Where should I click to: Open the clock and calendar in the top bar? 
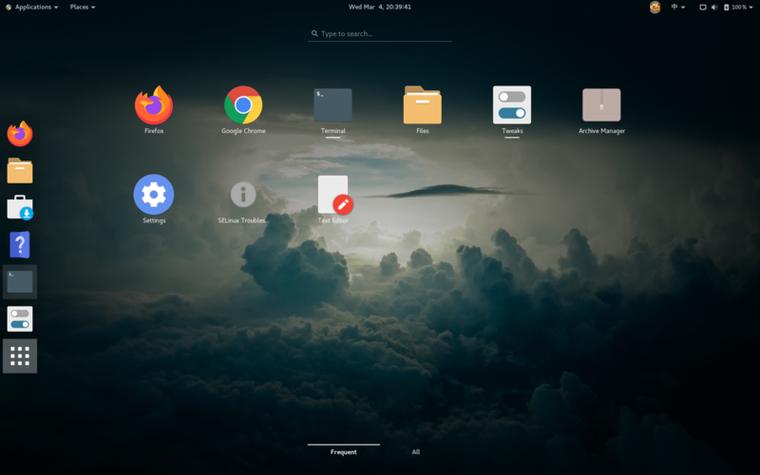tap(380, 7)
